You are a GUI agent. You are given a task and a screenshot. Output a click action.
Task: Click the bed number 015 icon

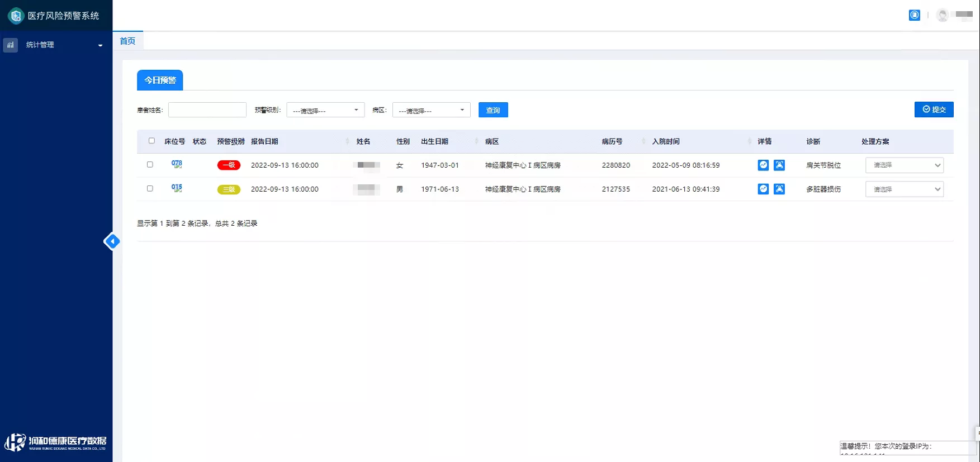pos(177,188)
